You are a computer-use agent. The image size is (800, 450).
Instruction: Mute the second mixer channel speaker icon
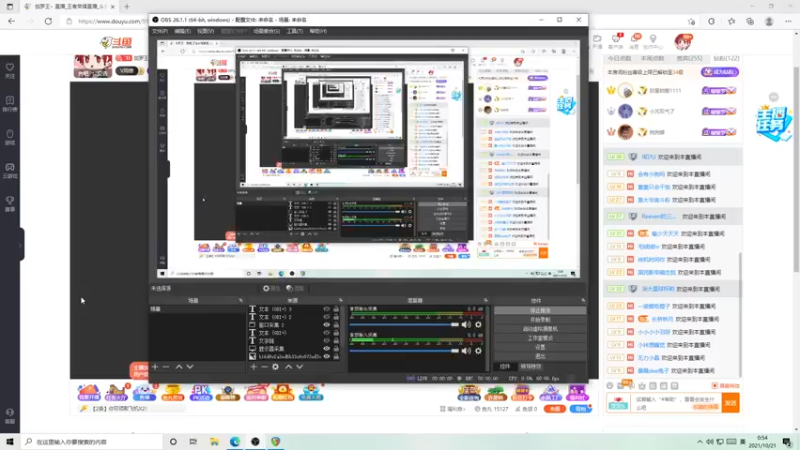466,351
